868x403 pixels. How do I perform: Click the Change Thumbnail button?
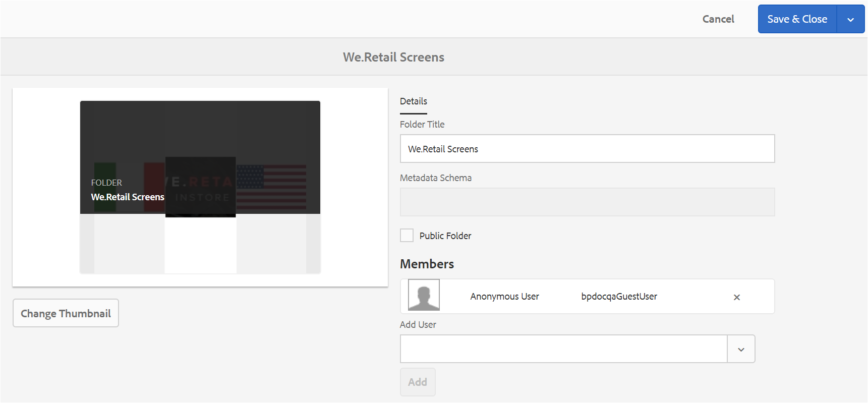66,313
